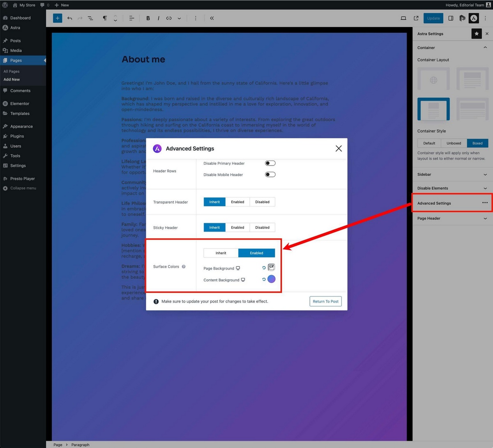Set Sticky Header to Disabled

coord(262,227)
